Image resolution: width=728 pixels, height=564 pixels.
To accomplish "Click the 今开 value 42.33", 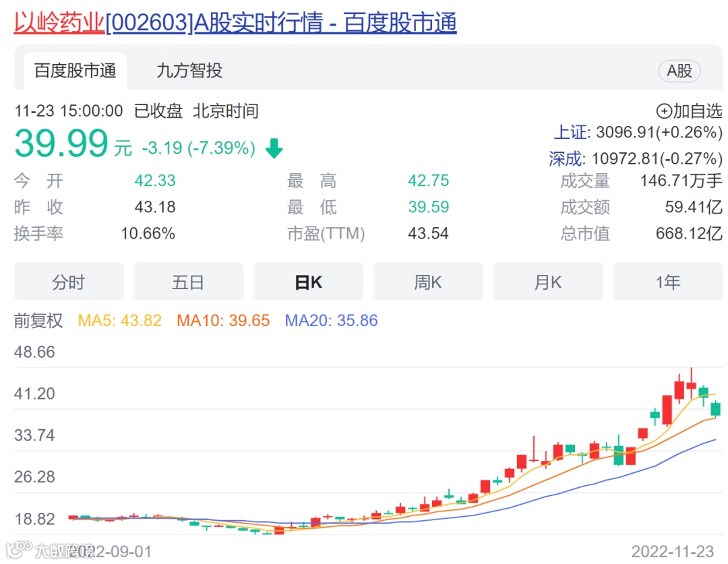I will [155, 181].
